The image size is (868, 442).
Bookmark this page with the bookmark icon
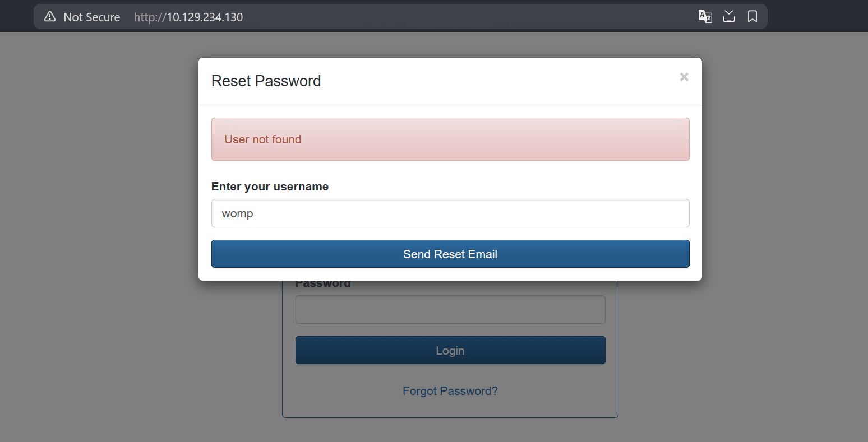coord(752,17)
